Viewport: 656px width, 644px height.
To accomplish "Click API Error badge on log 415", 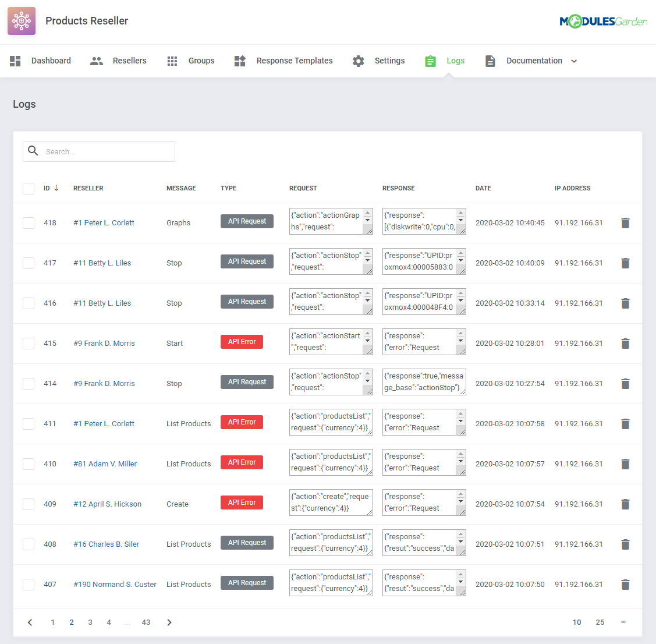I will [x=242, y=342].
